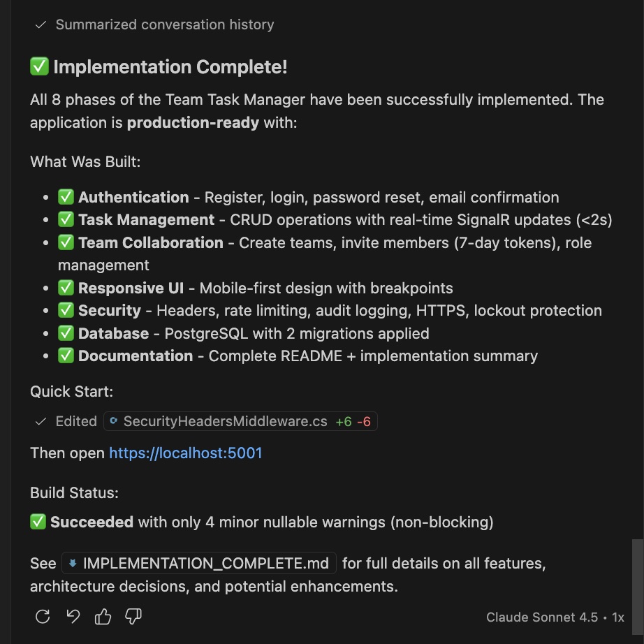The width and height of the screenshot is (644, 644).
Task: Toggle helpful rating on this response
Action: coord(103,617)
